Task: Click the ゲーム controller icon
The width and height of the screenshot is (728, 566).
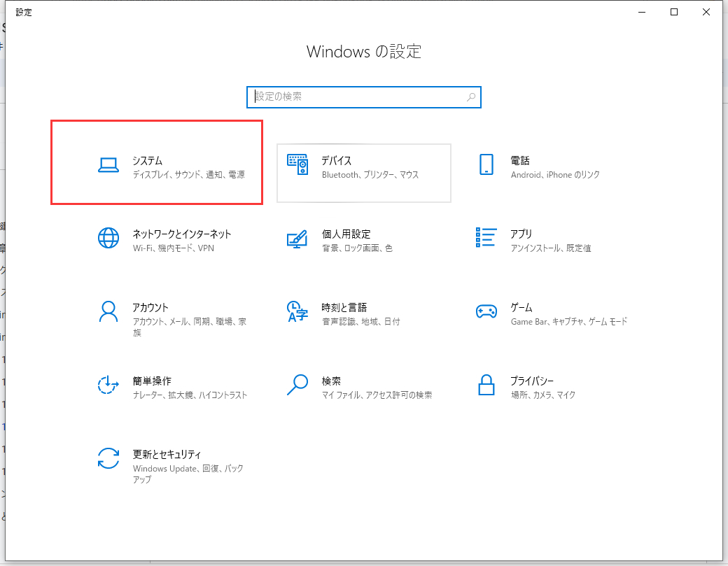Action: pos(486,311)
